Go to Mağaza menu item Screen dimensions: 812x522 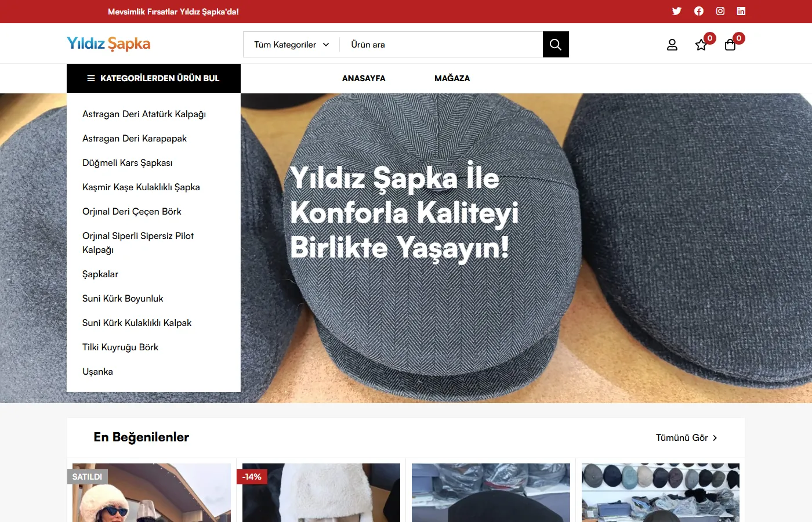coord(452,78)
